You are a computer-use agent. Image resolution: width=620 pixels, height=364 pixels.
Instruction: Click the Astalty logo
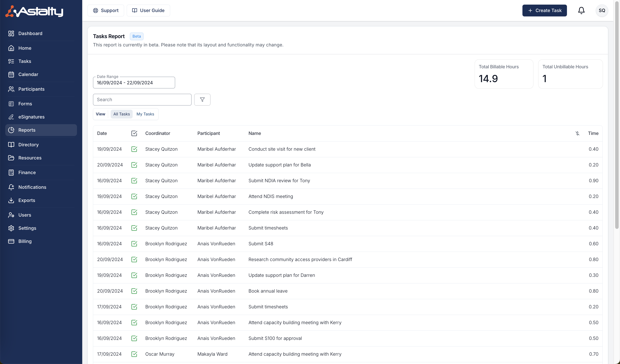pyautogui.click(x=34, y=11)
